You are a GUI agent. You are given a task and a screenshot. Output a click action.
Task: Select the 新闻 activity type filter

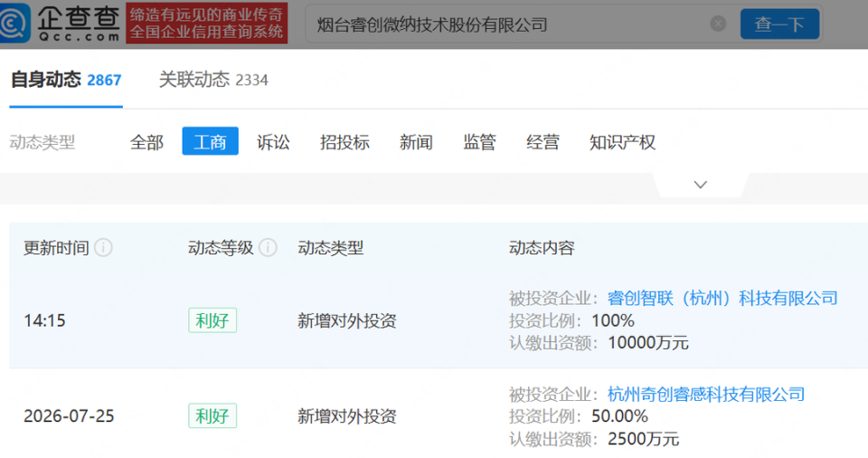pos(416,142)
